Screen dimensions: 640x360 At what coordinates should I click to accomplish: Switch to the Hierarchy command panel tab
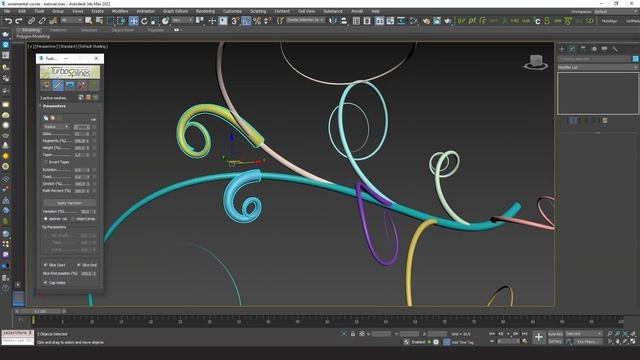tap(583, 49)
